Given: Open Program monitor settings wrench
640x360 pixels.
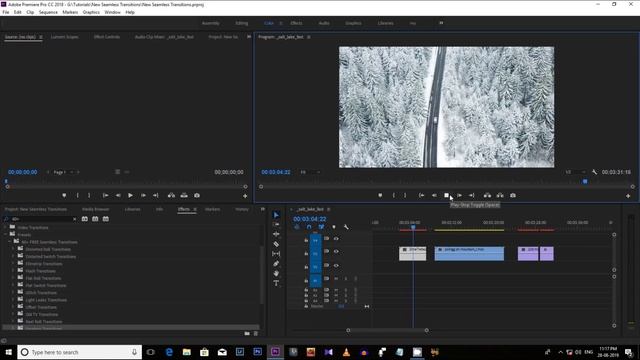Looking at the screenshot, I should tap(594, 172).
